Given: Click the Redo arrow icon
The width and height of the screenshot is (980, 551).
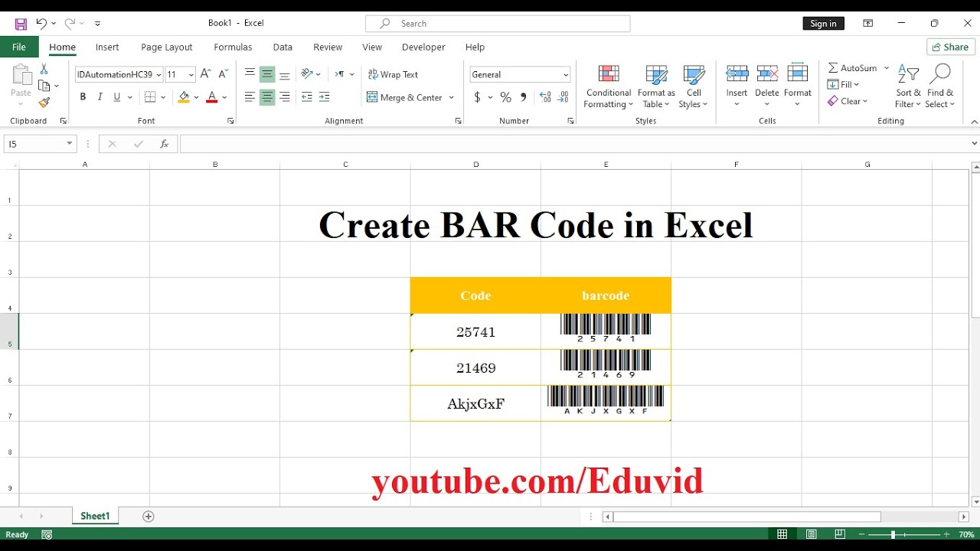Looking at the screenshot, I should point(70,24).
